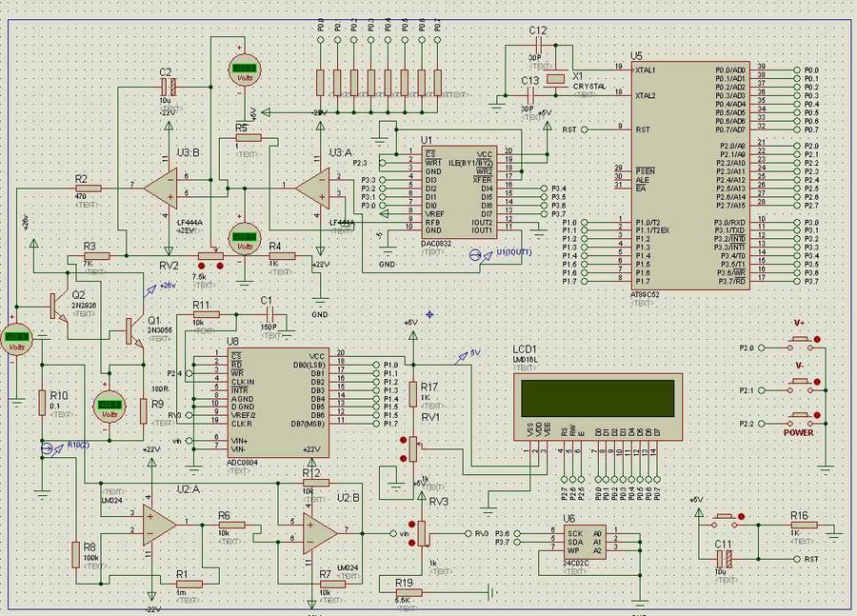Click the LM016L display LCD1
Image resolution: width=857 pixels, height=616 pixels.
[598, 407]
